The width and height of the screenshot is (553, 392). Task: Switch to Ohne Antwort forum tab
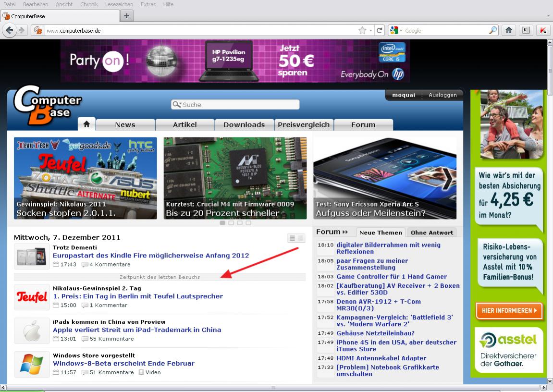point(432,233)
